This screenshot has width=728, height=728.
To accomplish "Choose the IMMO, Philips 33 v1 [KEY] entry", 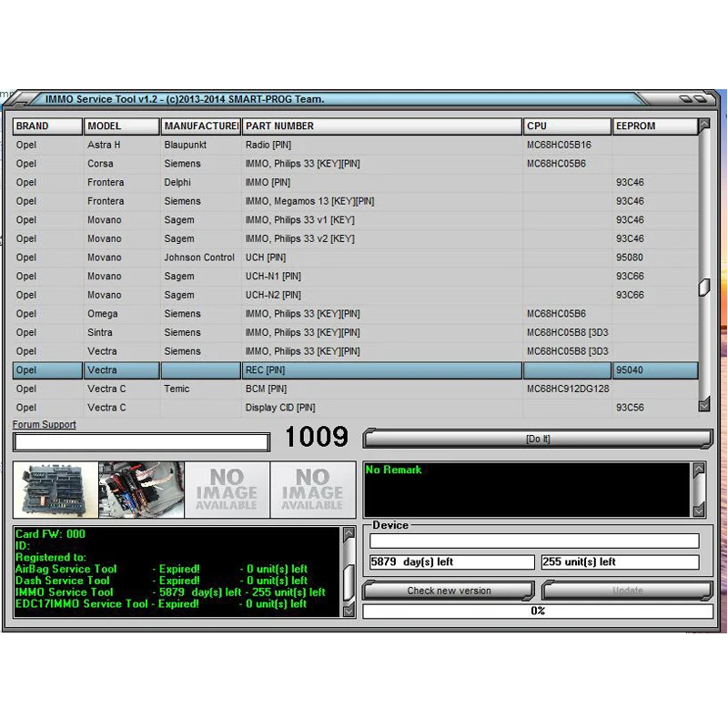I will pyautogui.click(x=300, y=220).
